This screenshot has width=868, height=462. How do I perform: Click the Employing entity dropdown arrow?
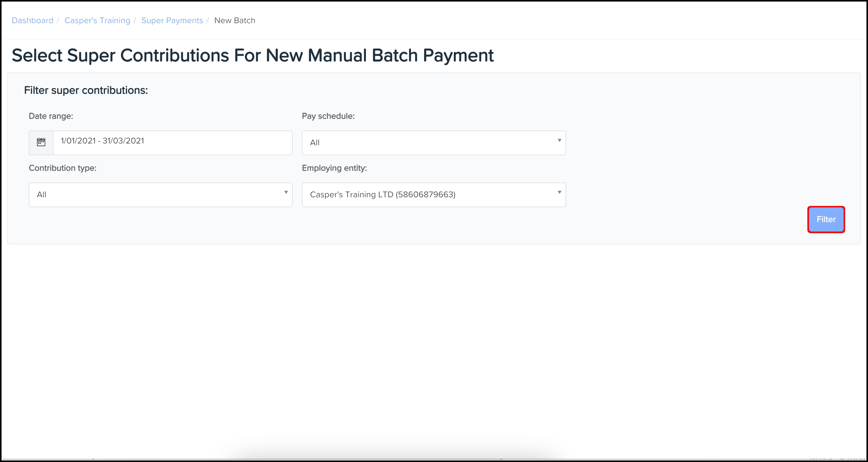pos(559,193)
